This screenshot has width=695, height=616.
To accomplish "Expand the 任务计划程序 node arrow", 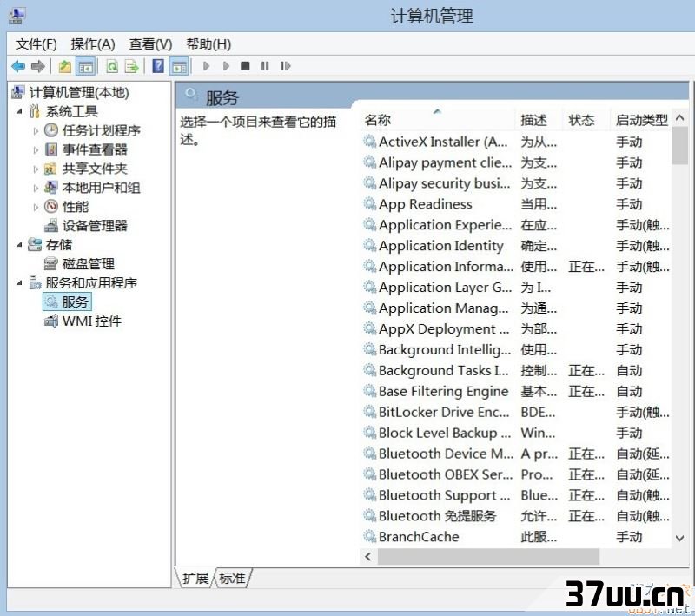I will point(36,130).
